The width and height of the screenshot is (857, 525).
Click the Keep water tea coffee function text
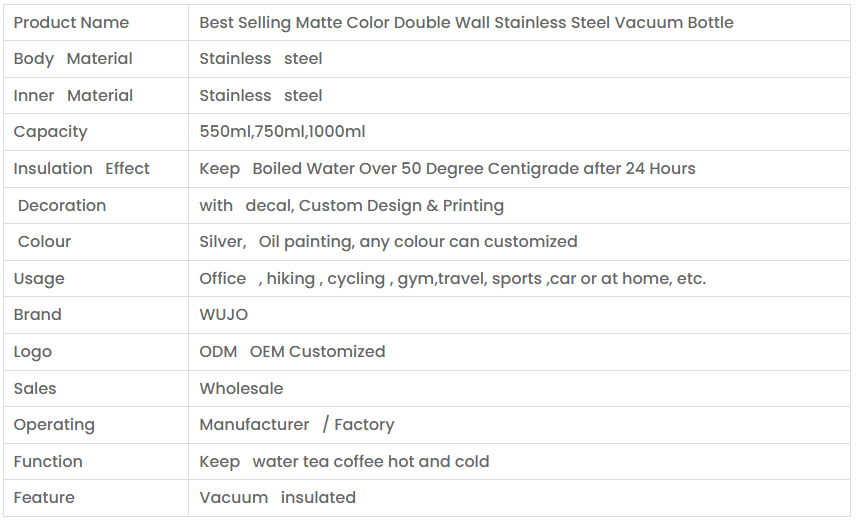click(344, 462)
